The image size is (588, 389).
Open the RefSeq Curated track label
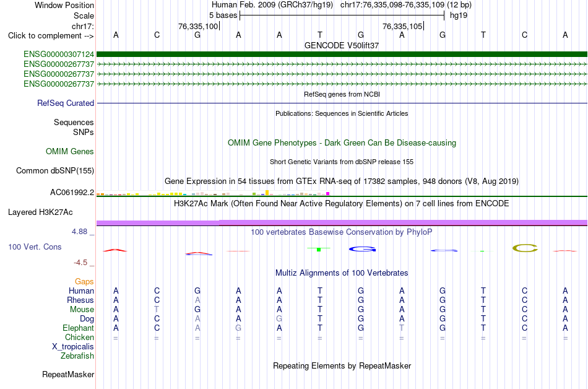click(x=65, y=103)
